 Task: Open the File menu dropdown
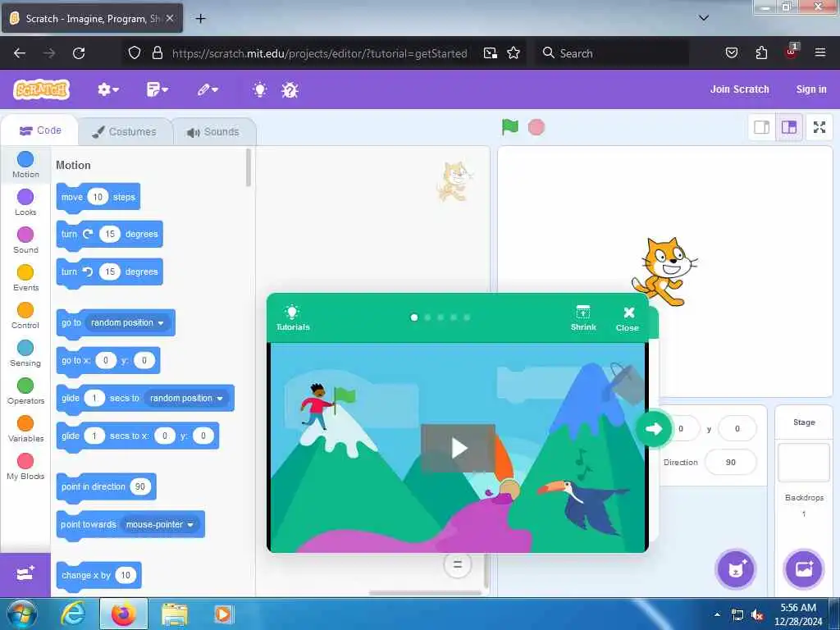point(157,89)
